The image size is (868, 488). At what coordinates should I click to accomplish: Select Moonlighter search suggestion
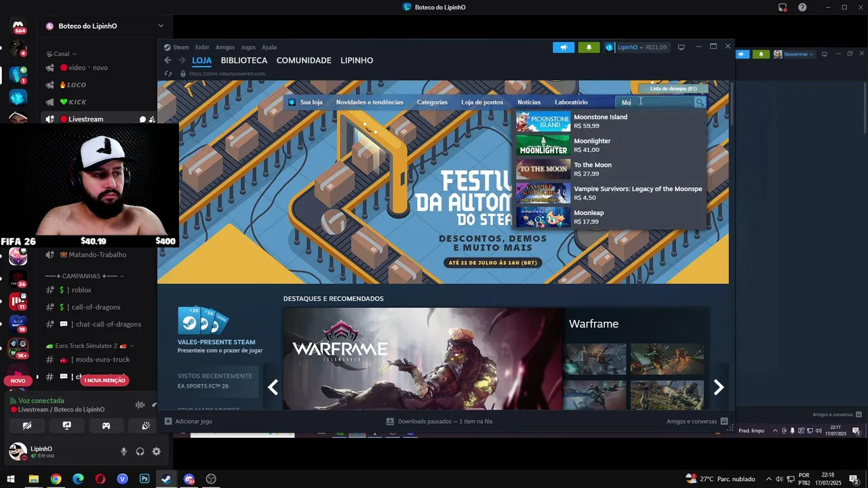coord(610,145)
